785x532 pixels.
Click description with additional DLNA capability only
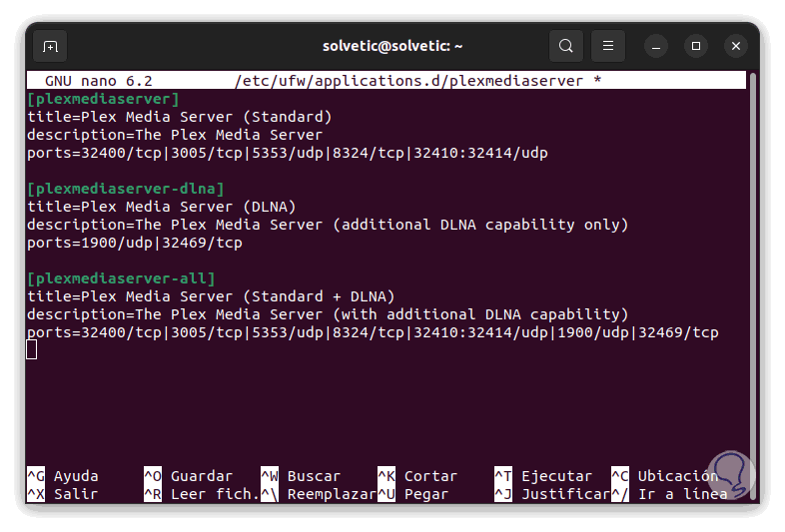[x=328, y=225]
